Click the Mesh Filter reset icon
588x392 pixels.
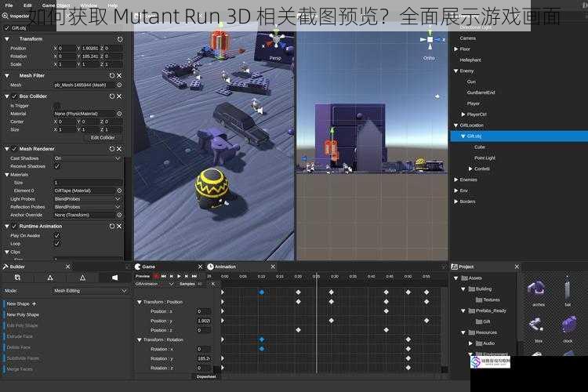point(112,75)
